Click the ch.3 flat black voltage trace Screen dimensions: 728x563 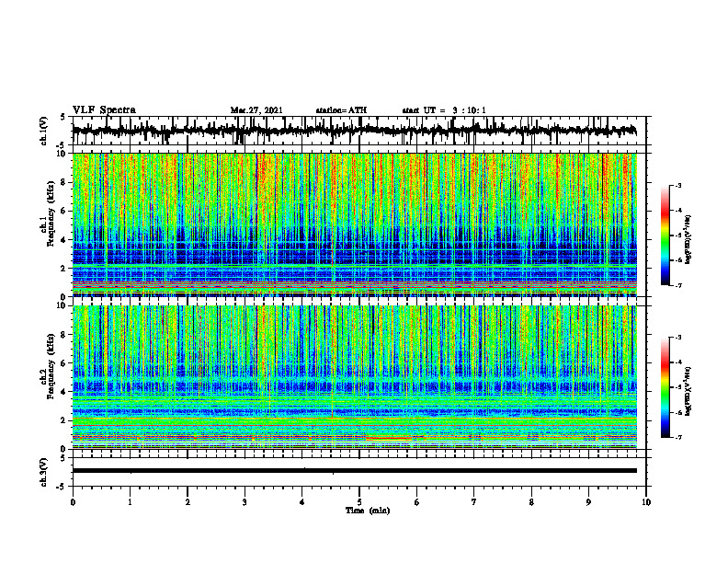pyautogui.click(x=354, y=471)
